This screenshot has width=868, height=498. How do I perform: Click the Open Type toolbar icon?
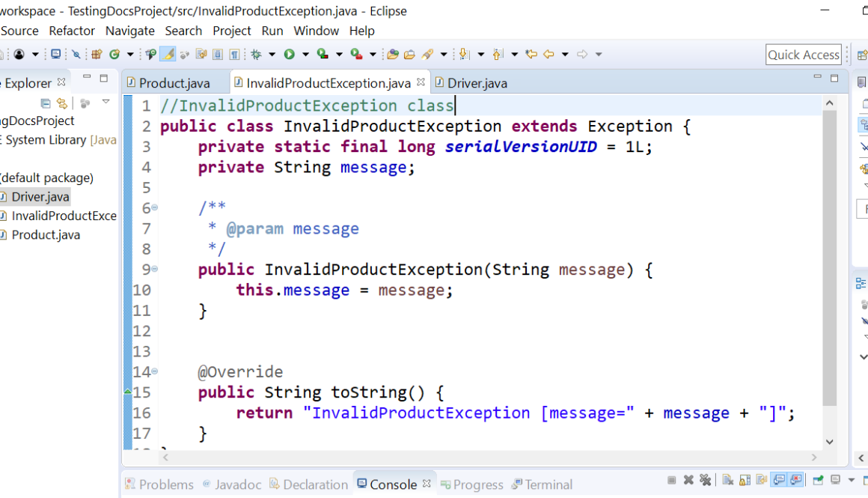[392, 54]
